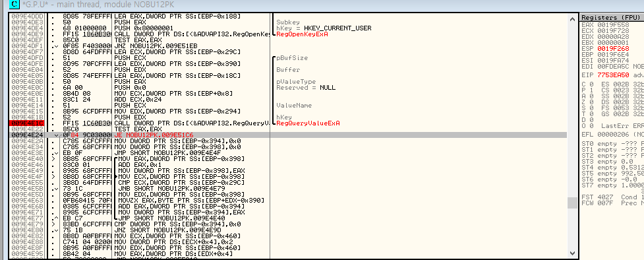Click the Subkey argument comment

click(x=288, y=22)
